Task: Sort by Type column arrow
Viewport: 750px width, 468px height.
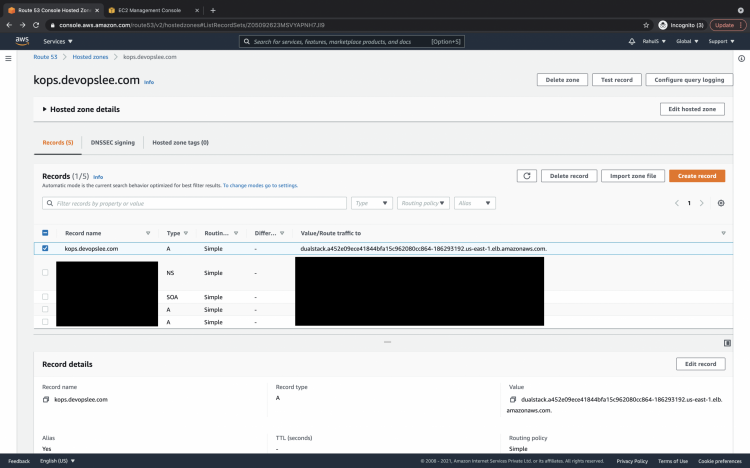Action: point(186,233)
